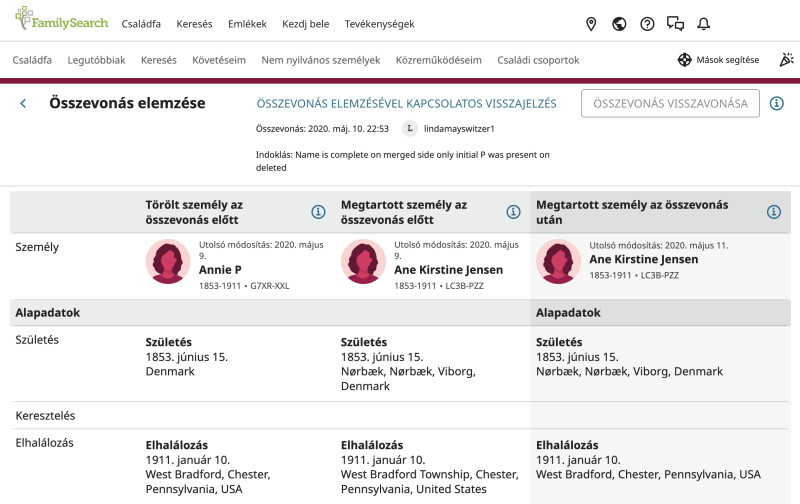Open the location pin icon
This screenshot has height=504, width=800.
(591, 24)
